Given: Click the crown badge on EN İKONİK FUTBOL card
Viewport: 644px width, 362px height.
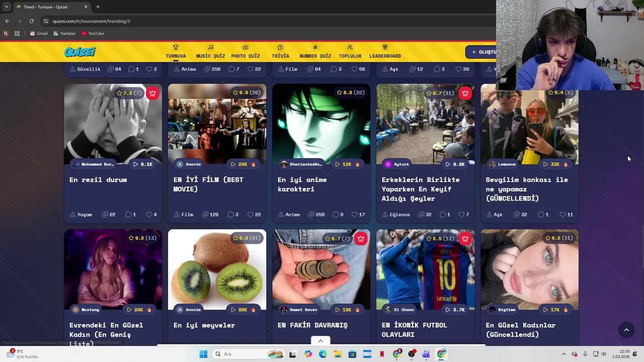Looking at the screenshot, I should 465,238.
